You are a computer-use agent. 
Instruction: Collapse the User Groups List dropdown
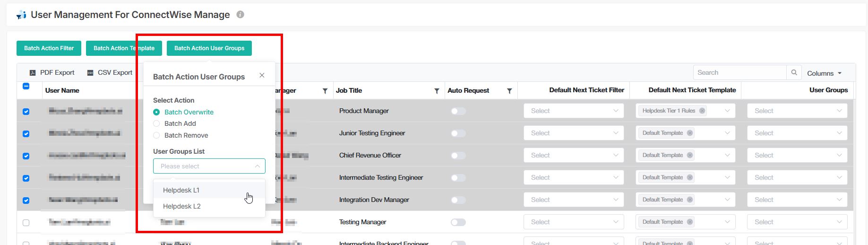click(x=257, y=166)
